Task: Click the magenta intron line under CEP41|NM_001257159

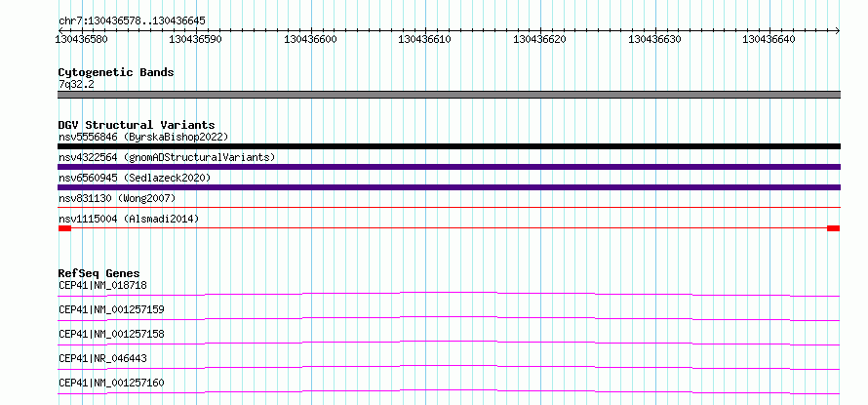Action: point(449,318)
